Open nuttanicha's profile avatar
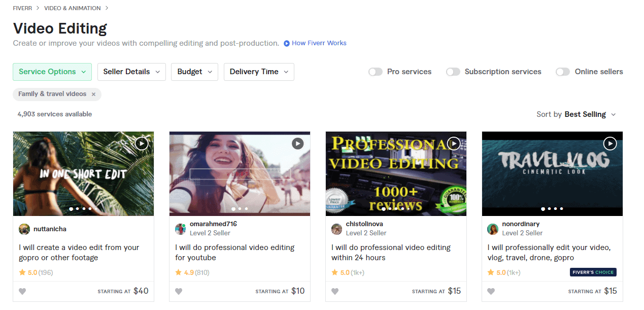 (x=24, y=229)
